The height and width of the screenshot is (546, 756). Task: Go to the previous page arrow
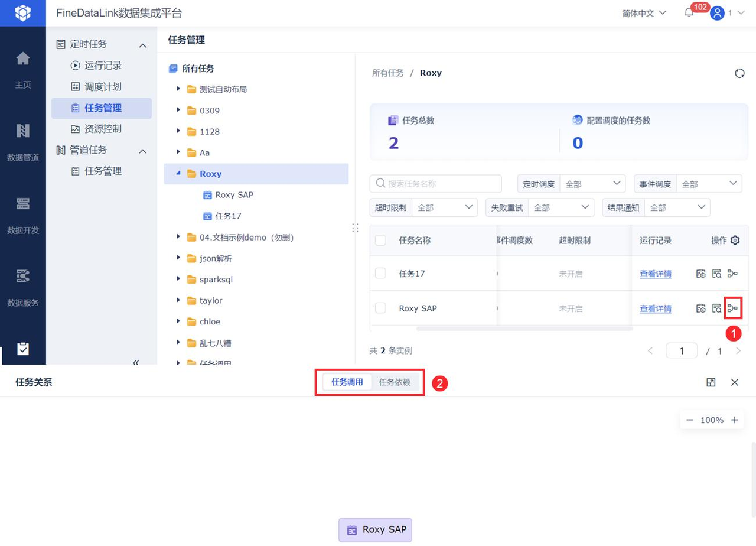[x=650, y=351]
